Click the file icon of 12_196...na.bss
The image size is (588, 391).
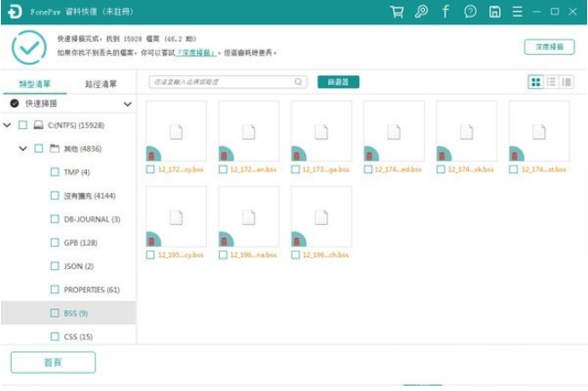[248, 217]
